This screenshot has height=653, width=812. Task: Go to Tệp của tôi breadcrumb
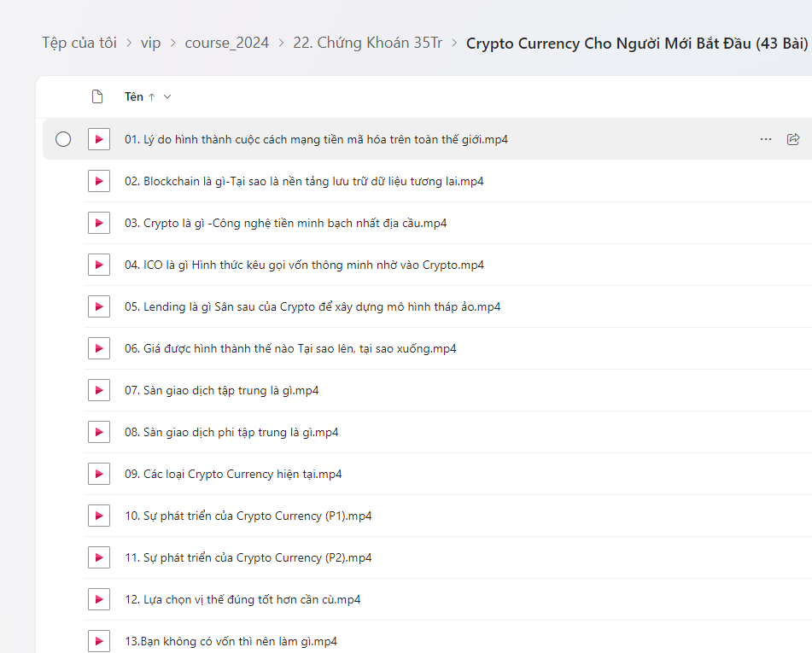79,43
